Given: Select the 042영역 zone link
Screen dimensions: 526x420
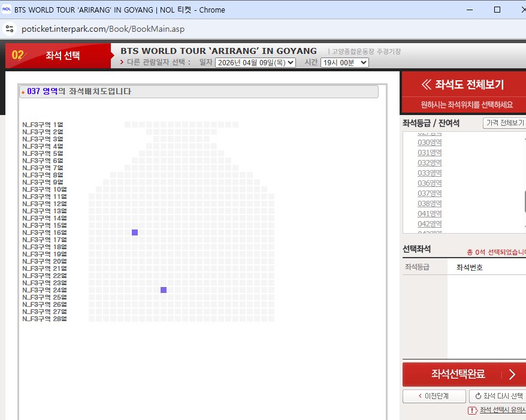Looking at the screenshot, I should 430,223.
